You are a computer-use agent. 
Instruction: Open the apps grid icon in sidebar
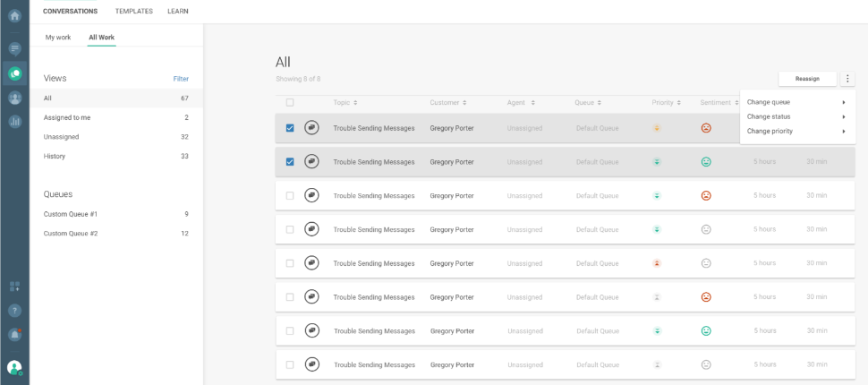pos(14,287)
